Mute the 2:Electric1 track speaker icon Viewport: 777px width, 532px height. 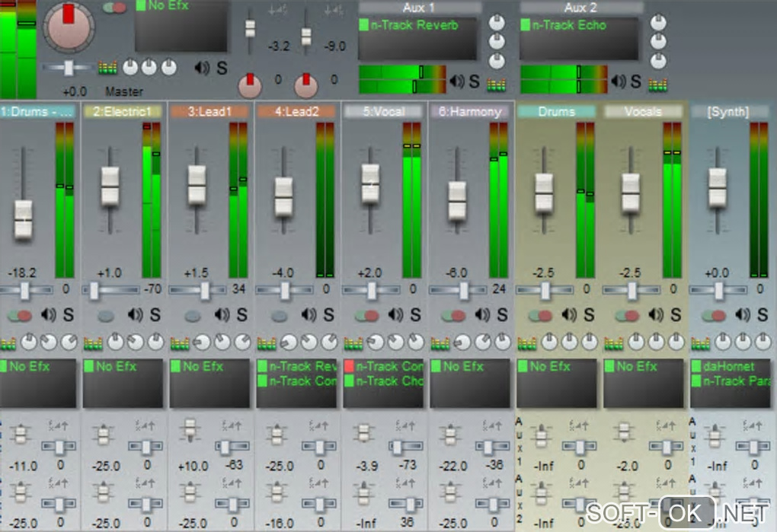[x=135, y=315]
